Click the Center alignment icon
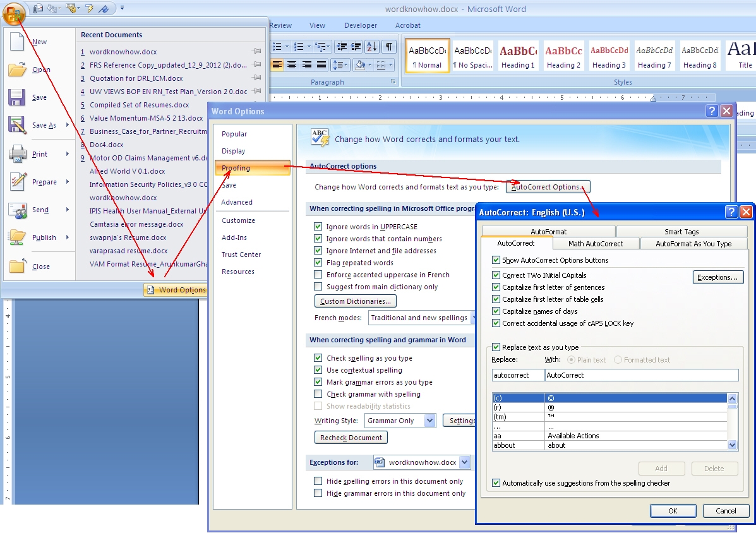756x533 pixels. click(x=292, y=64)
